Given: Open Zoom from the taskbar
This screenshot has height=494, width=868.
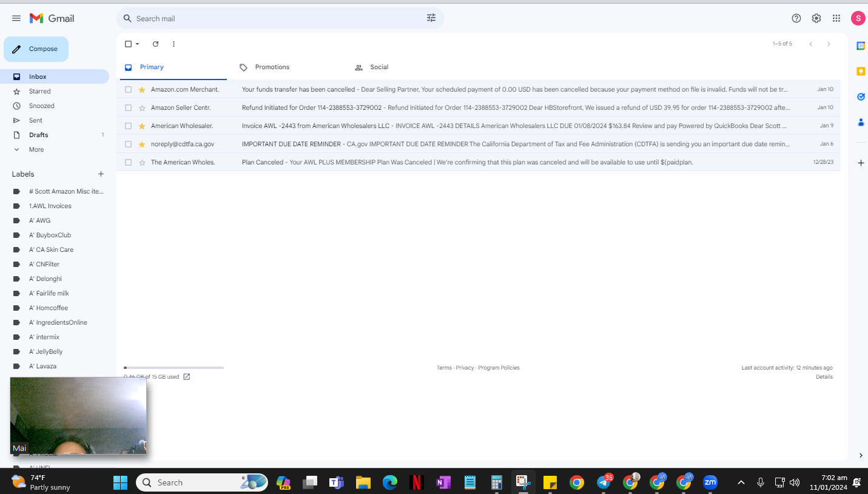Looking at the screenshot, I should (x=710, y=482).
